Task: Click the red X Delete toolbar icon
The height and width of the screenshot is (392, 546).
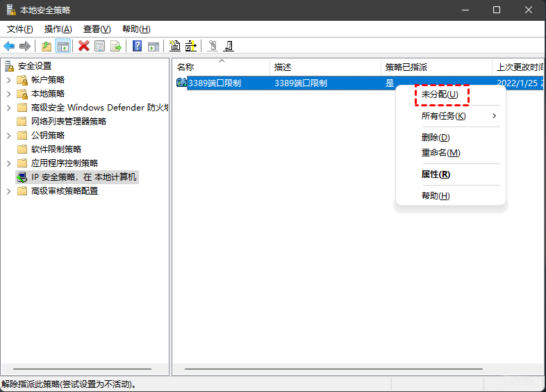Action: [83, 46]
